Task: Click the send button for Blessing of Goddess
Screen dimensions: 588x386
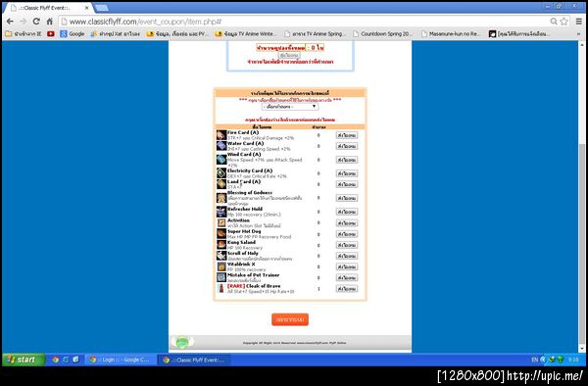Action: 347,198
